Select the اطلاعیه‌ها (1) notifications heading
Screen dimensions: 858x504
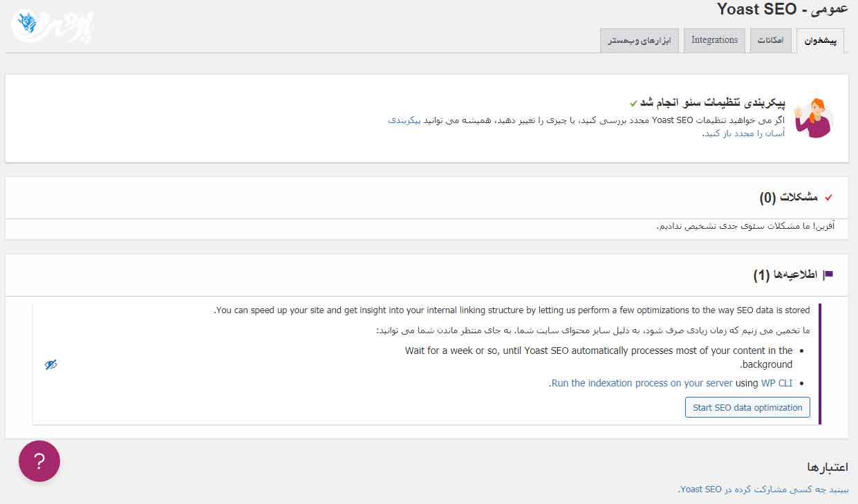pyautogui.click(x=785, y=275)
